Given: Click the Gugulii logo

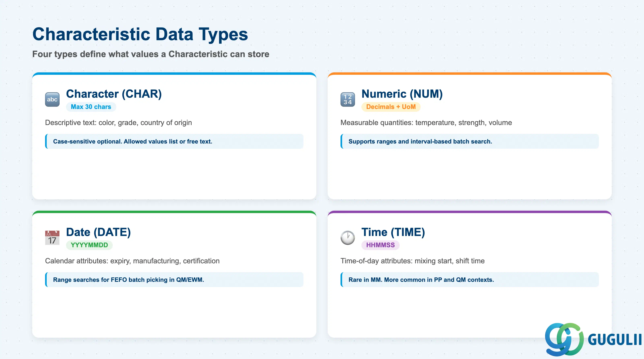Looking at the screenshot, I should (593, 339).
